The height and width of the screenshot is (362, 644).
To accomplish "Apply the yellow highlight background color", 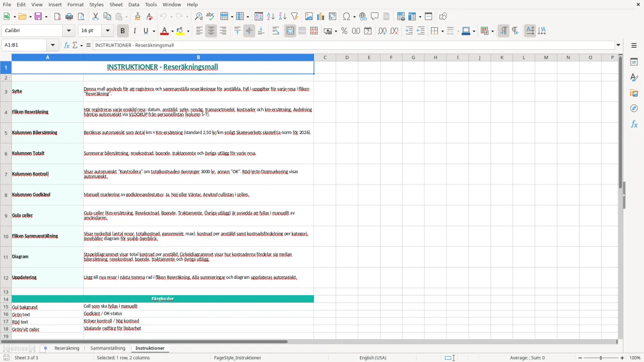I will [x=180, y=31].
